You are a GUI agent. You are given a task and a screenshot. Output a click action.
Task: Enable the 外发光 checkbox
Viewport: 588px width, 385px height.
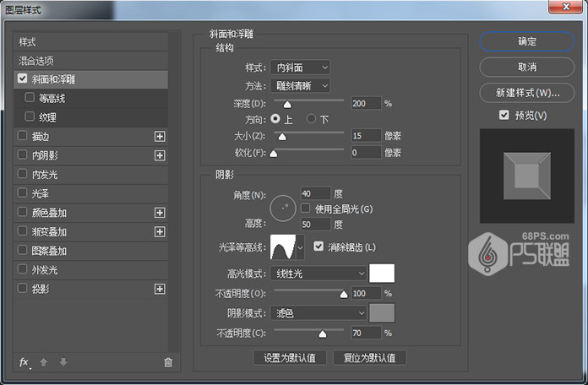coord(23,269)
